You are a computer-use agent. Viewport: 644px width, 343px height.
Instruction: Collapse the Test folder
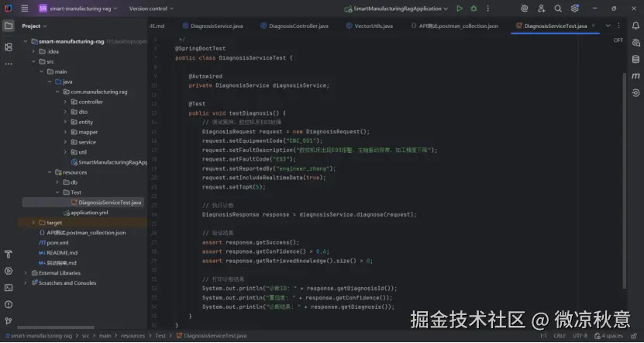point(57,192)
